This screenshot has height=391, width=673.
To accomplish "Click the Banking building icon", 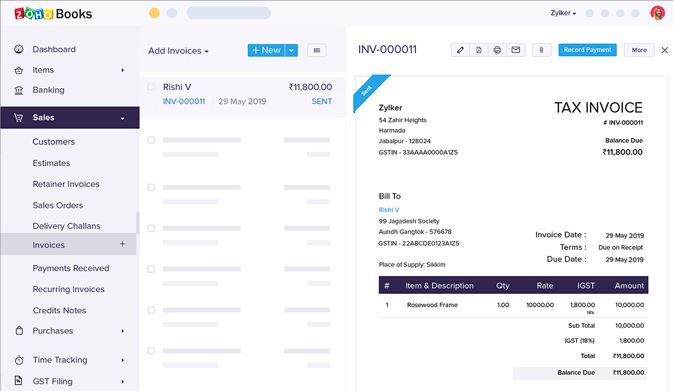I will pyautogui.click(x=18, y=90).
